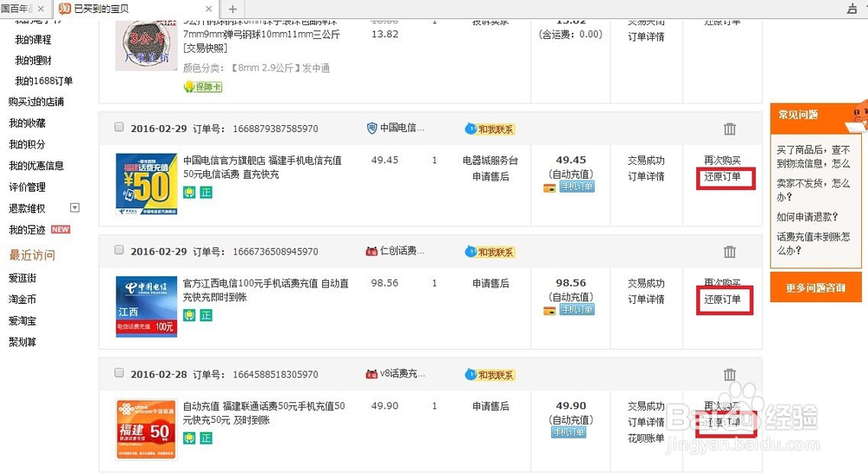
Task: Click the 正 badge on 福建电信充值 item
Action: coord(206,192)
